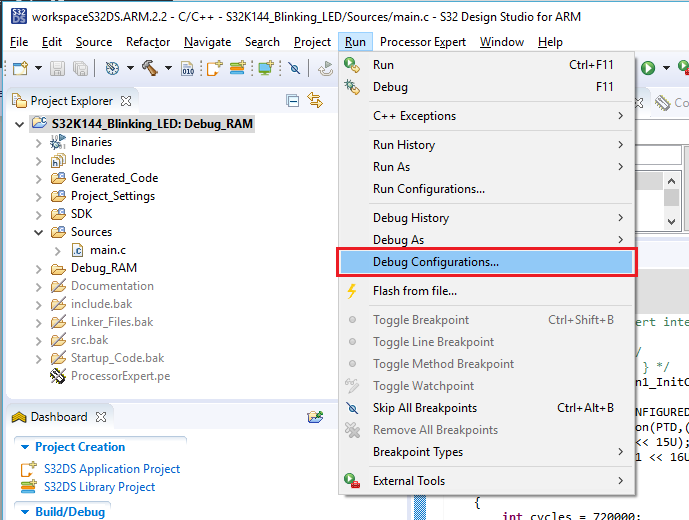
Task: Open dropdown next to green Run button
Action: coord(666,68)
